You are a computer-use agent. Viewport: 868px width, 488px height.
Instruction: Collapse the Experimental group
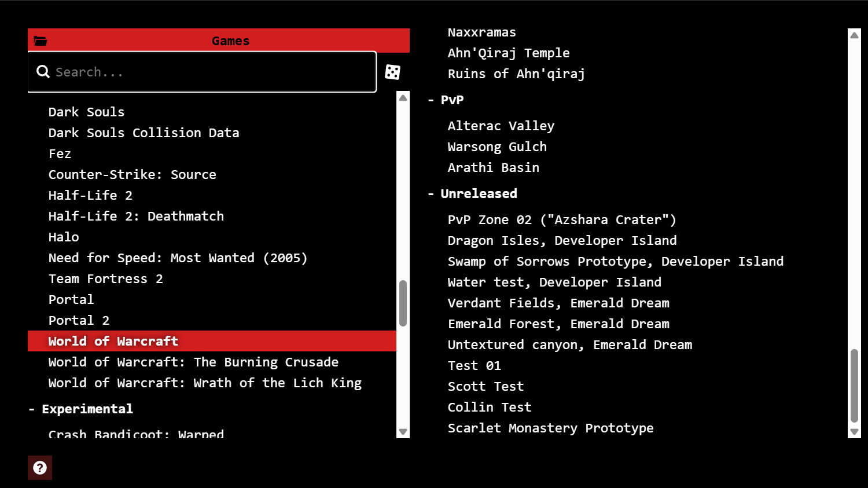click(x=81, y=409)
